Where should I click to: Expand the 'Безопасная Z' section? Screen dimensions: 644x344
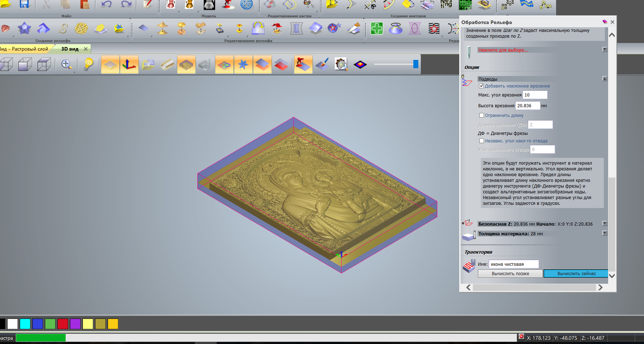[605, 223]
